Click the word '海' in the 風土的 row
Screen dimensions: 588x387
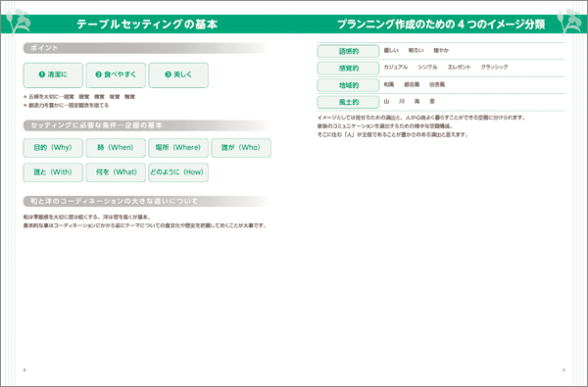point(417,102)
